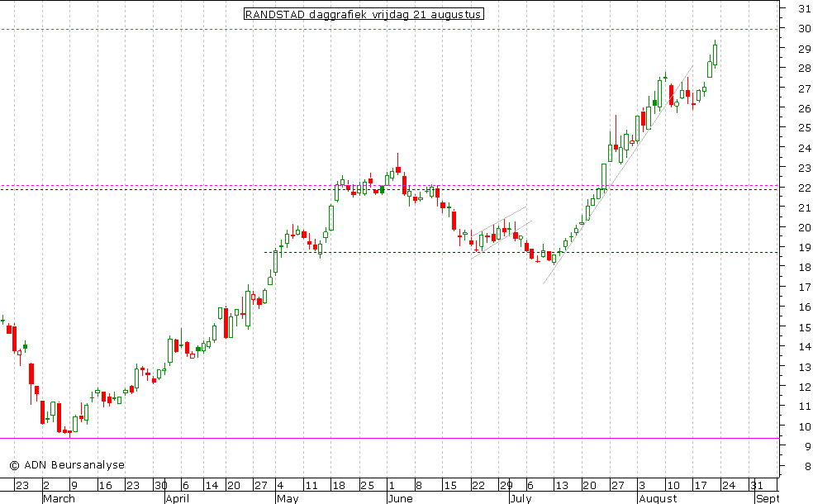Click date label 10 in August
The image size is (813, 504).
click(673, 485)
